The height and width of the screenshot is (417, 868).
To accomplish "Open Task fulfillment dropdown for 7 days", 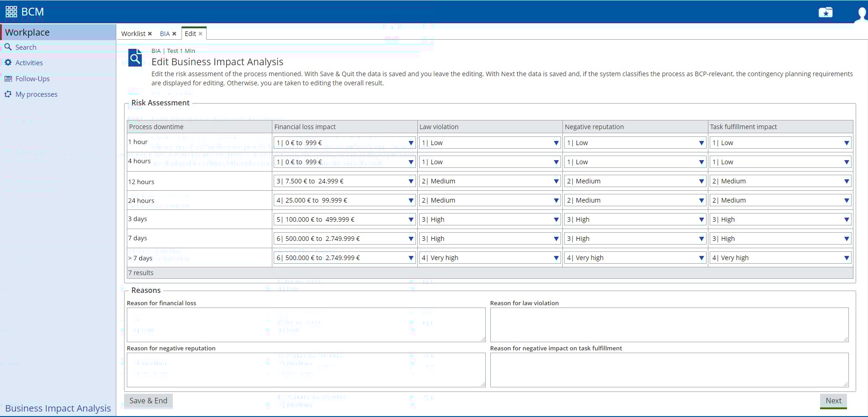I will (780, 239).
